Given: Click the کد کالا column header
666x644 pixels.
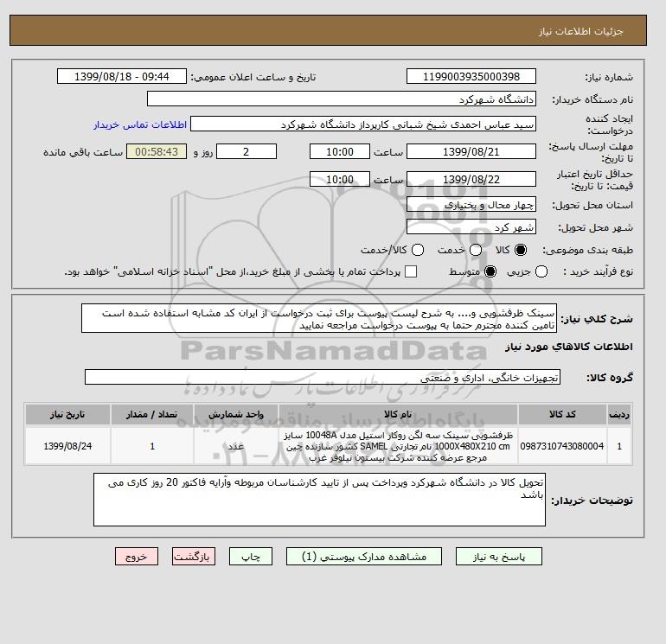Looking at the screenshot, I should click(562, 414).
